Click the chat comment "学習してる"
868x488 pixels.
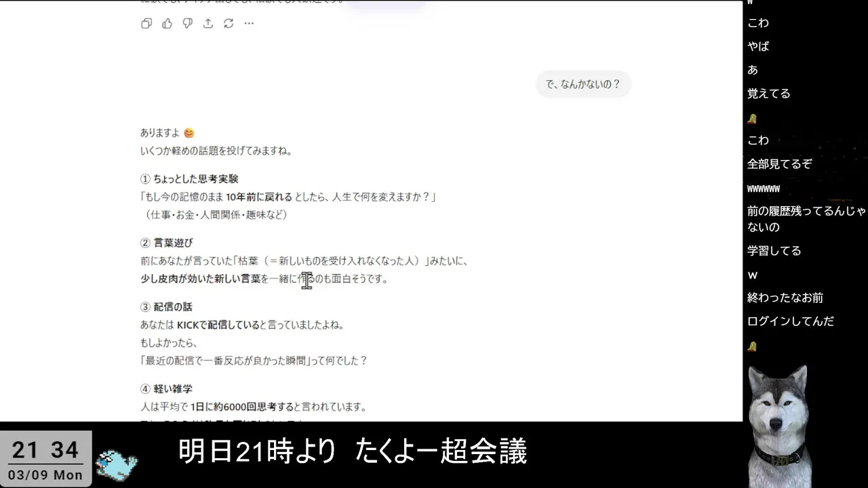point(774,251)
